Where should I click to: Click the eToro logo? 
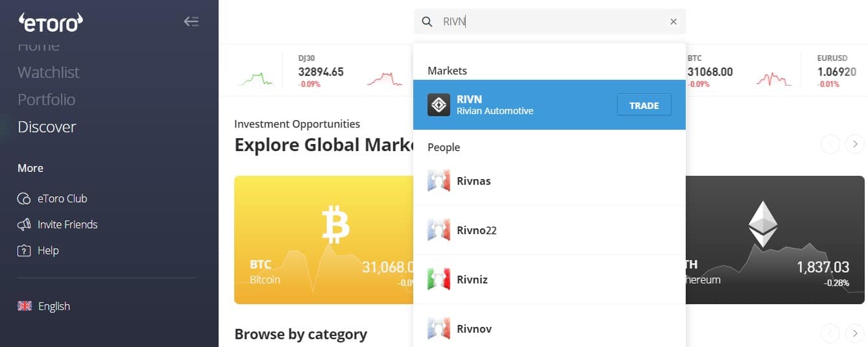51,22
